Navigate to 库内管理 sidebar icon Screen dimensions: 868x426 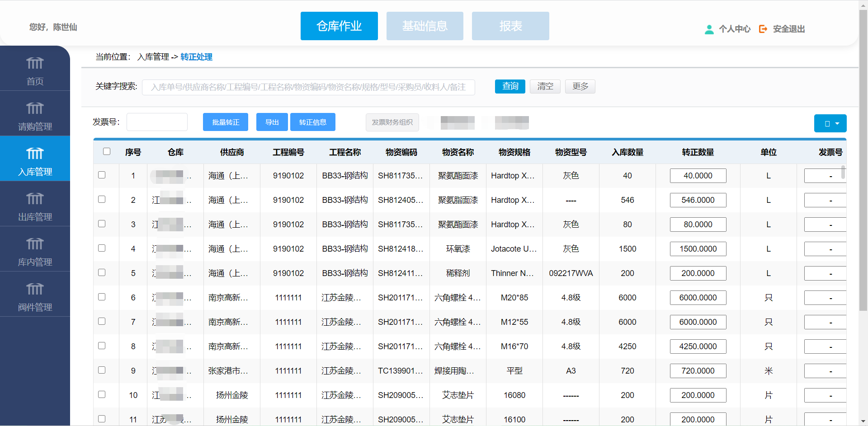(x=35, y=244)
